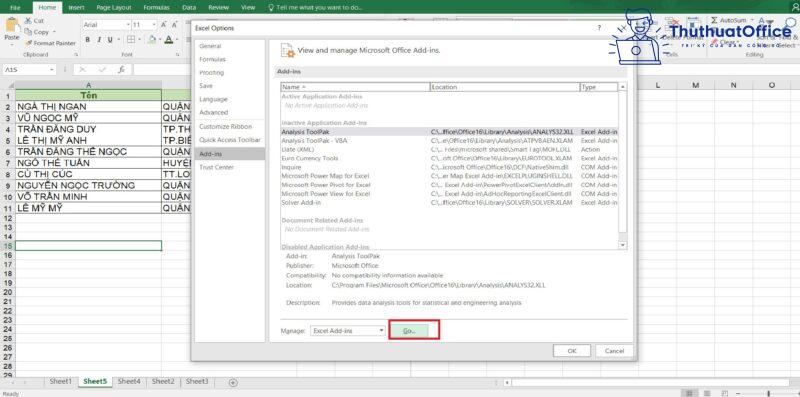Click the add-ins list scroll down arrow

click(x=622, y=245)
